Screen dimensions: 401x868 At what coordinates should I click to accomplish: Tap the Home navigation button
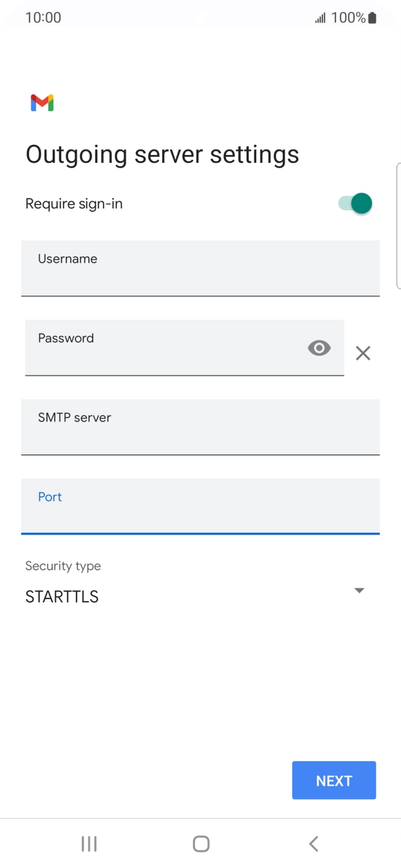click(200, 843)
